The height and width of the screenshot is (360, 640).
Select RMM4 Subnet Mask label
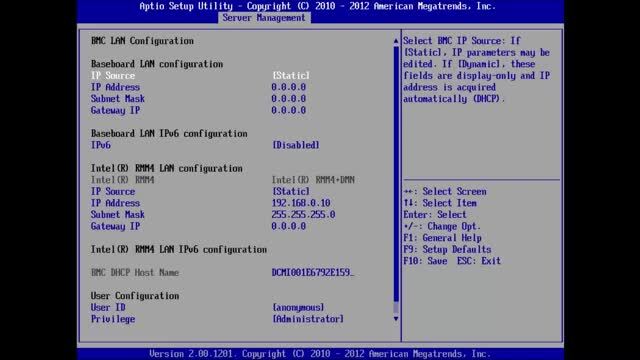(x=118, y=215)
